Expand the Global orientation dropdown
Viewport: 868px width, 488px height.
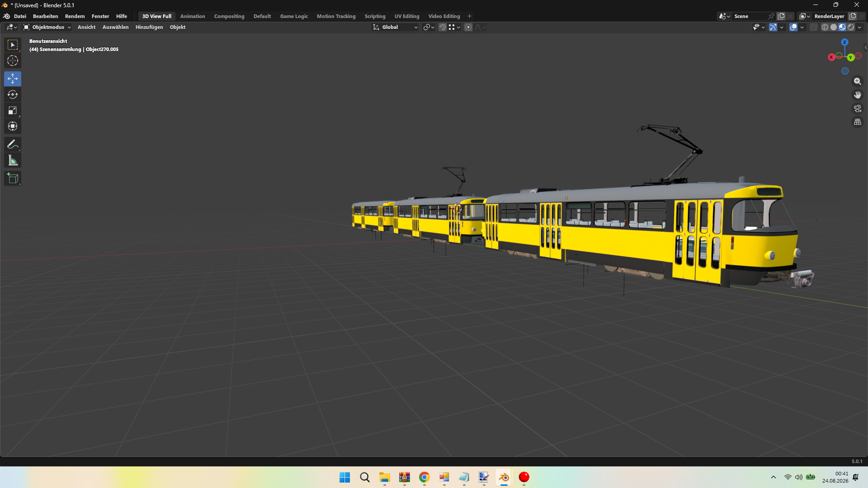[396, 27]
